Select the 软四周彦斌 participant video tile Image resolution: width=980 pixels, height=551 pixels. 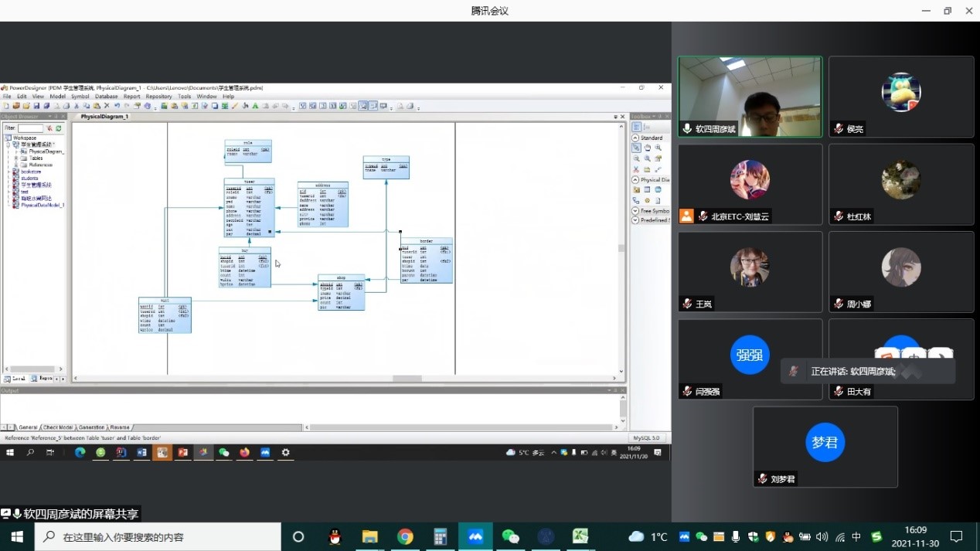click(x=750, y=97)
